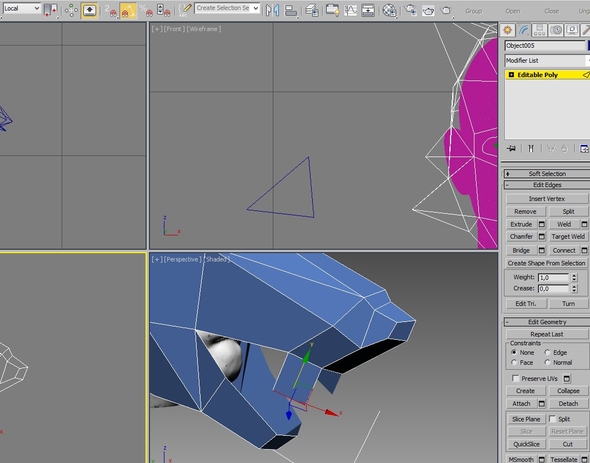Click the Connect button
Image resolution: width=590 pixels, height=463 pixels.
564,250
